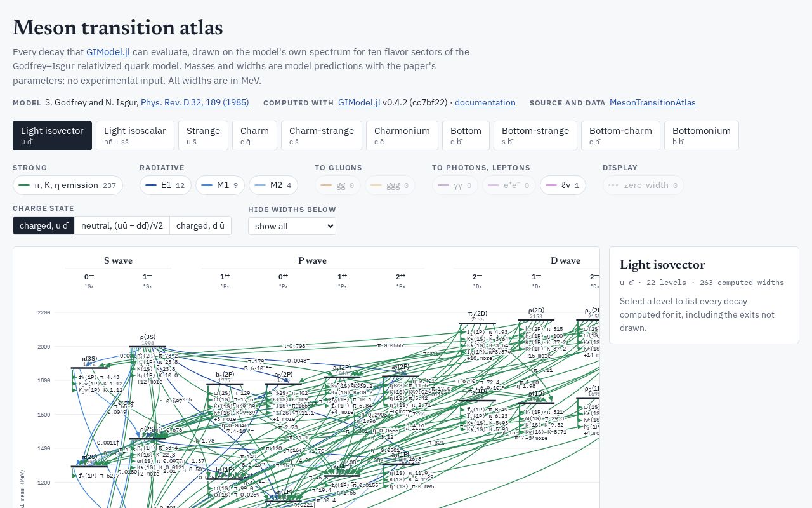Click the 'ω(1S) π 99.0' decay under b₁(1P)

235,488
